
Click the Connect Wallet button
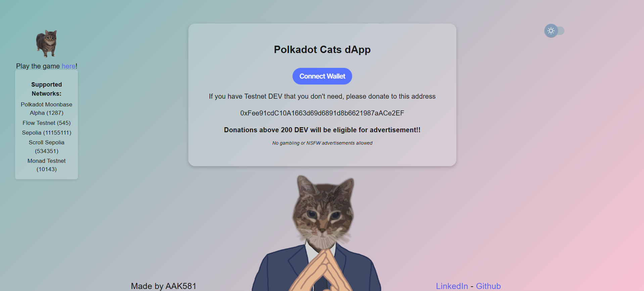pyautogui.click(x=322, y=76)
